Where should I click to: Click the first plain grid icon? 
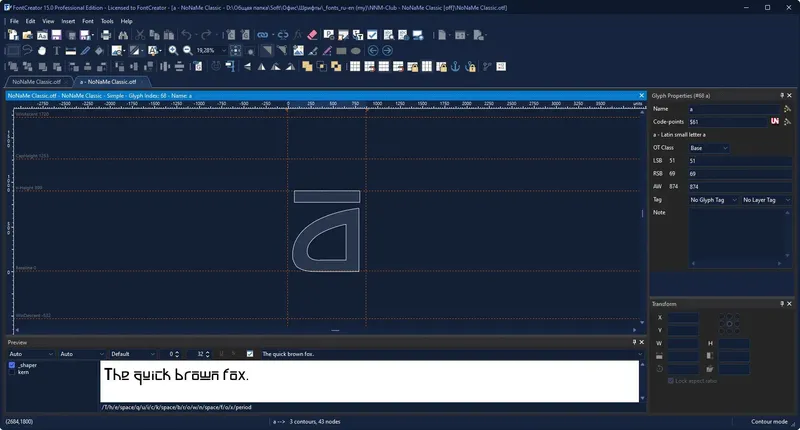(355, 66)
